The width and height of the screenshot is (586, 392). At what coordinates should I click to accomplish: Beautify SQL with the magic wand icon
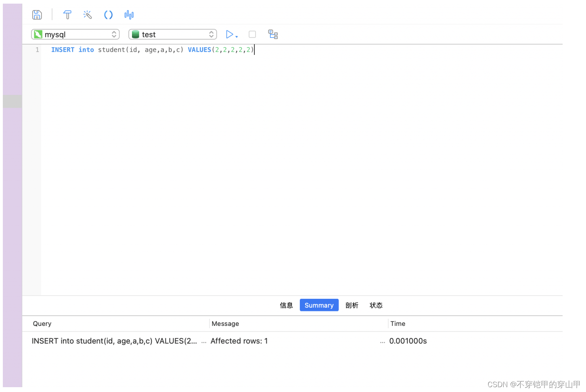(x=88, y=15)
